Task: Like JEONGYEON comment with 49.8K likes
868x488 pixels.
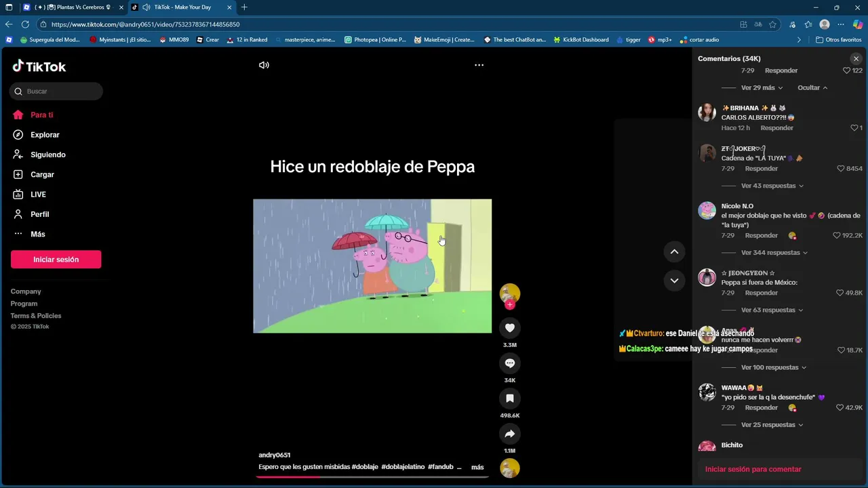Action: [840, 293]
